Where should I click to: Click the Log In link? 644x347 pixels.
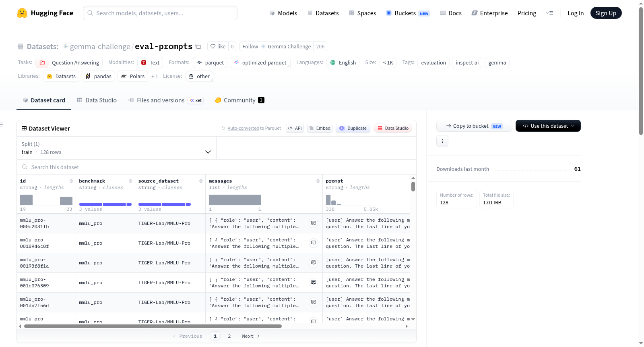576,13
